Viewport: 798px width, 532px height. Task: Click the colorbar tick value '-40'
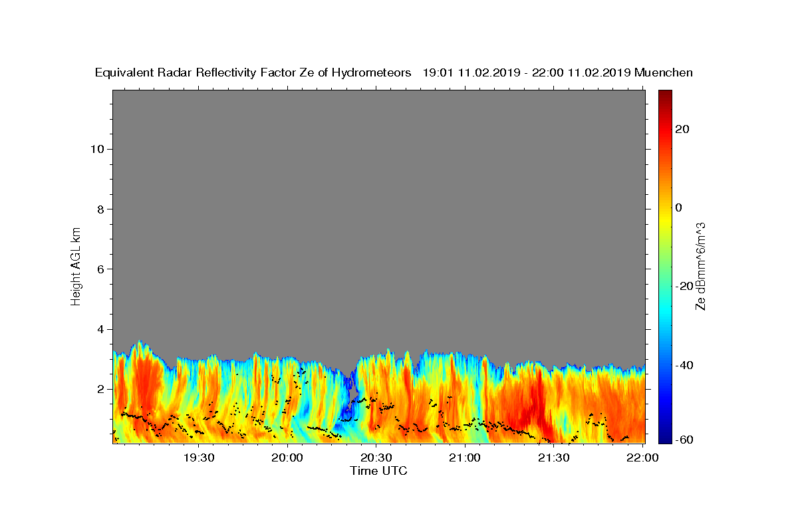click(684, 365)
